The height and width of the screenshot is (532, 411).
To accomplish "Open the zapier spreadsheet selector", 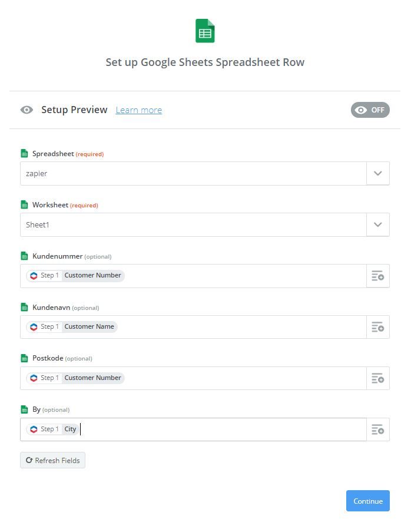I will [193, 174].
